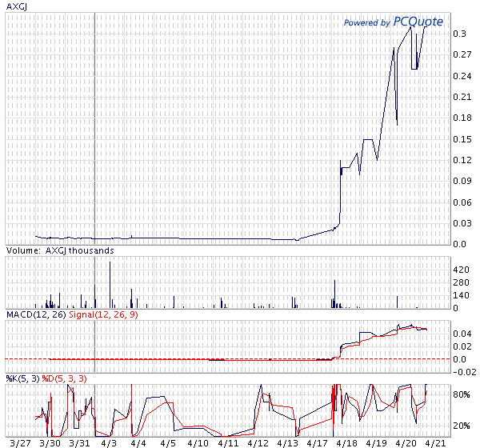
Task: Click the 4/20 date label
Action: tap(406, 443)
